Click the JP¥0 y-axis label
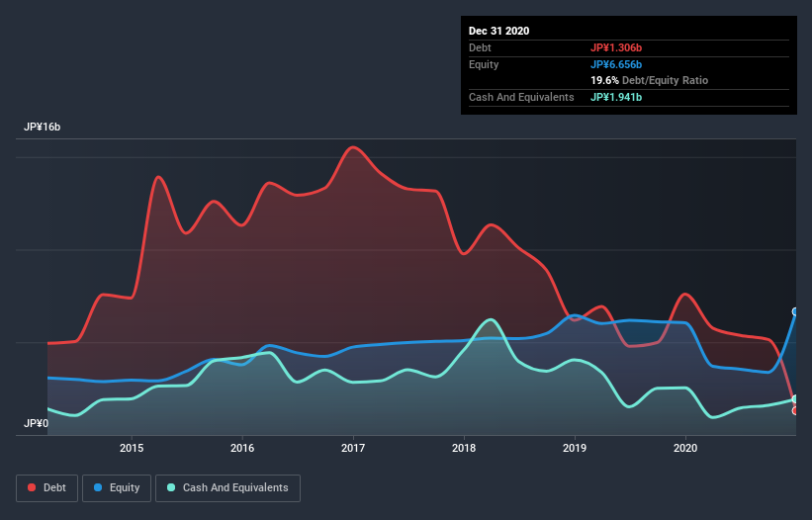Image resolution: width=812 pixels, height=520 pixels. pyautogui.click(x=36, y=423)
